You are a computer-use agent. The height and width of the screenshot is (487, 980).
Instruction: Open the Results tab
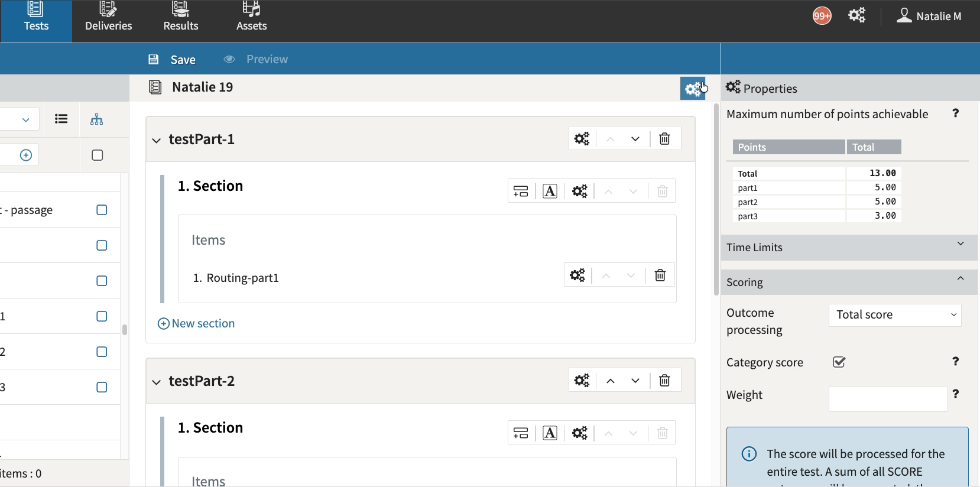[181, 21]
